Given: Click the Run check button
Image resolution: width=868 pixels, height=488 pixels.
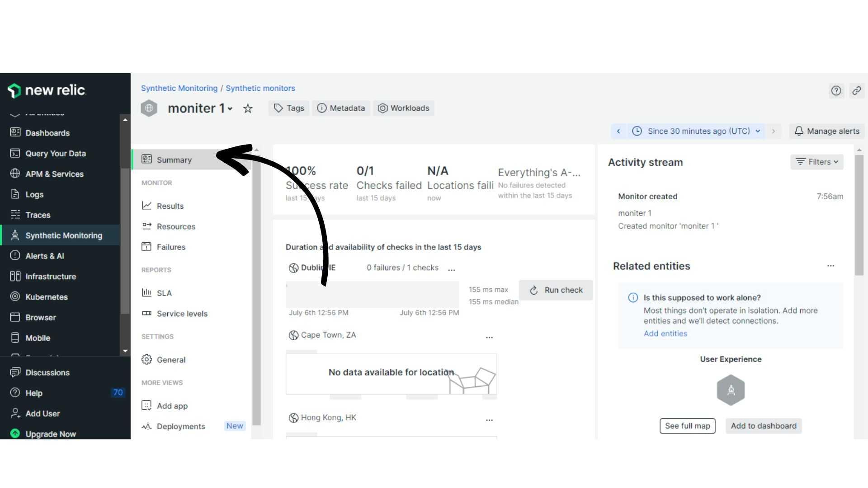Looking at the screenshot, I should pos(556,290).
